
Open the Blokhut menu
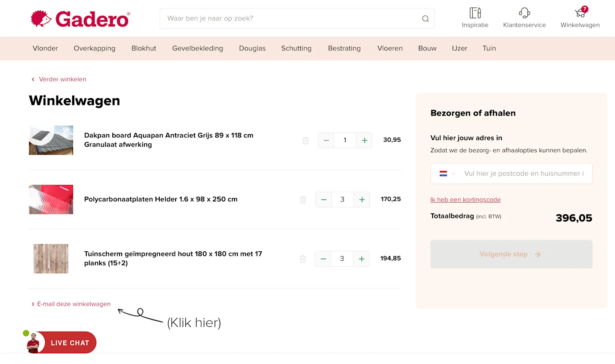click(x=144, y=49)
